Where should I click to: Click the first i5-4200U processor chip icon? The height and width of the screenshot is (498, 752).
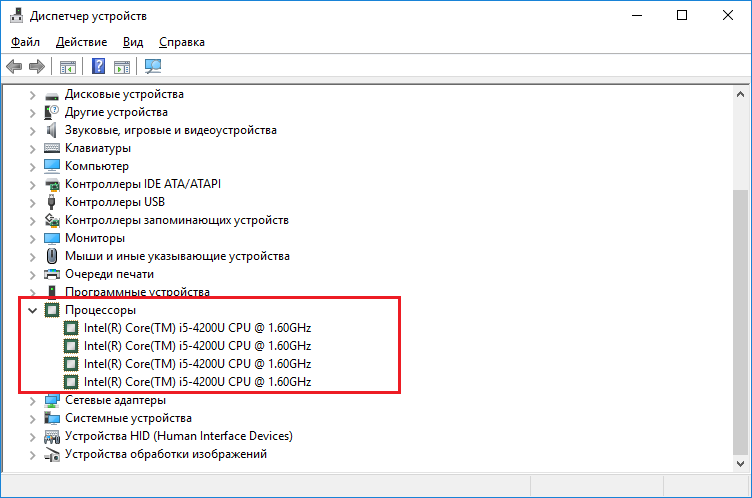(x=71, y=328)
